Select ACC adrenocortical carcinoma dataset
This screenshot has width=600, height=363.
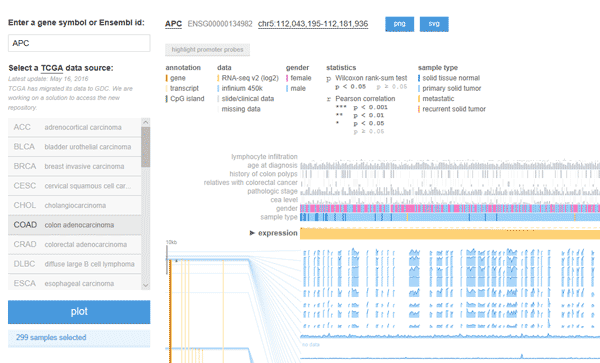[x=75, y=127]
